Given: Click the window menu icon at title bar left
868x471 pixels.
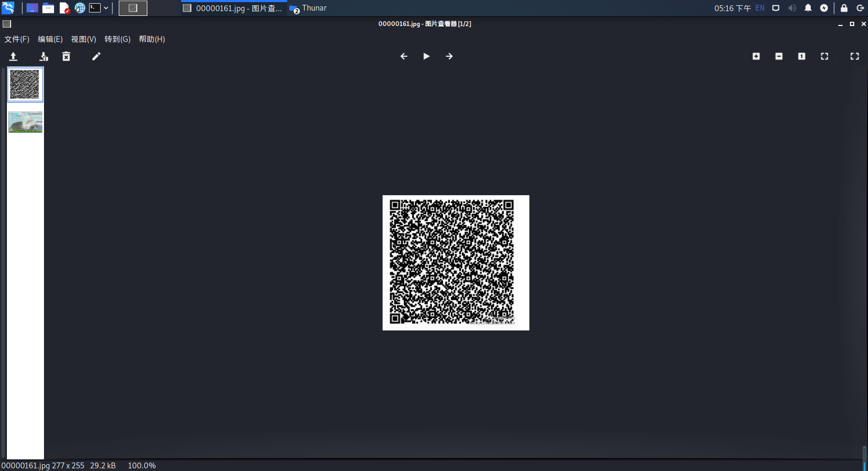Looking at the screenshot, I should (x=7, y=24).
